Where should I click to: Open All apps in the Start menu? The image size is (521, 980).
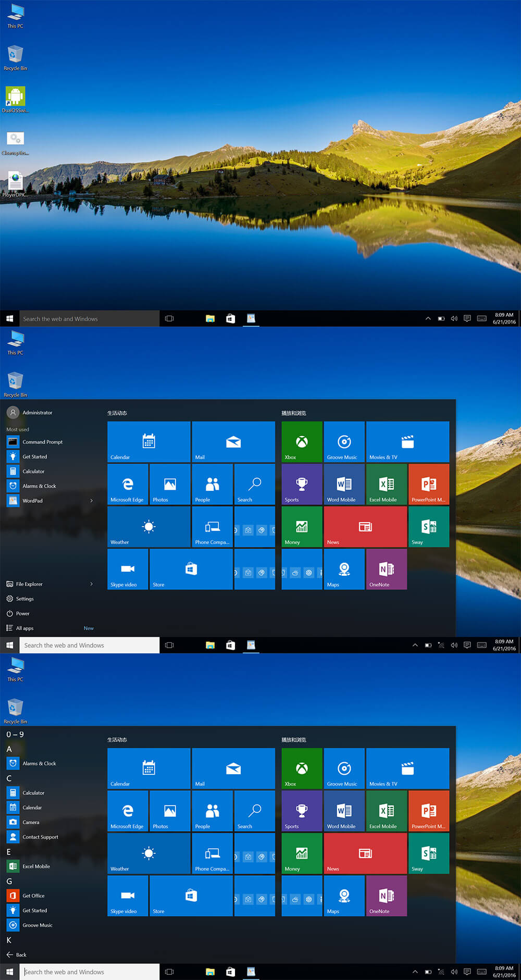(x=51, y=628)
